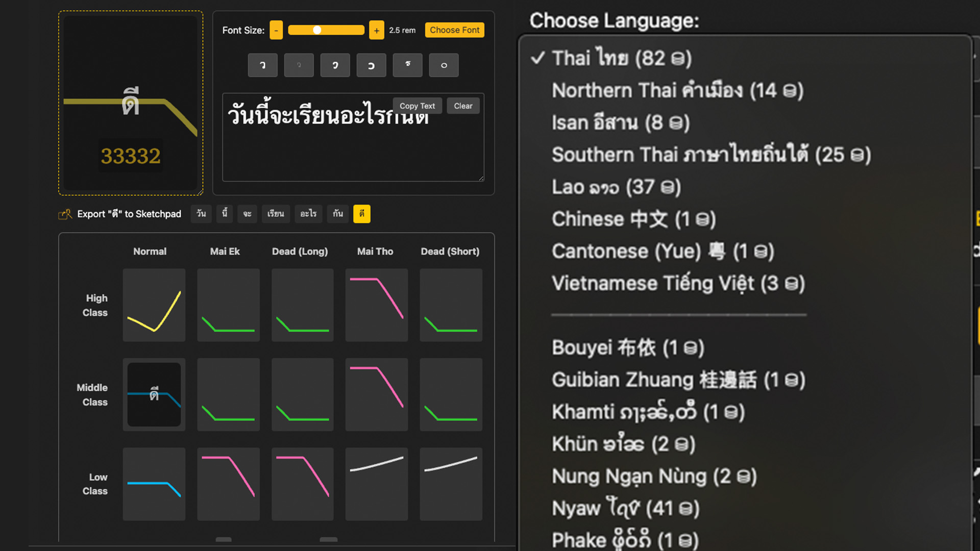Toggle the highlighted ดี syllable chip
Viewport: 980px width, 551px height.
pos(361,214)
